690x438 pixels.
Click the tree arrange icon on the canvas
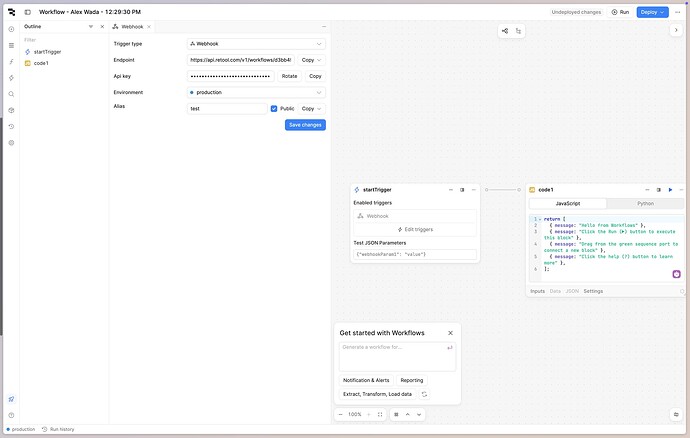pos(518,31)
